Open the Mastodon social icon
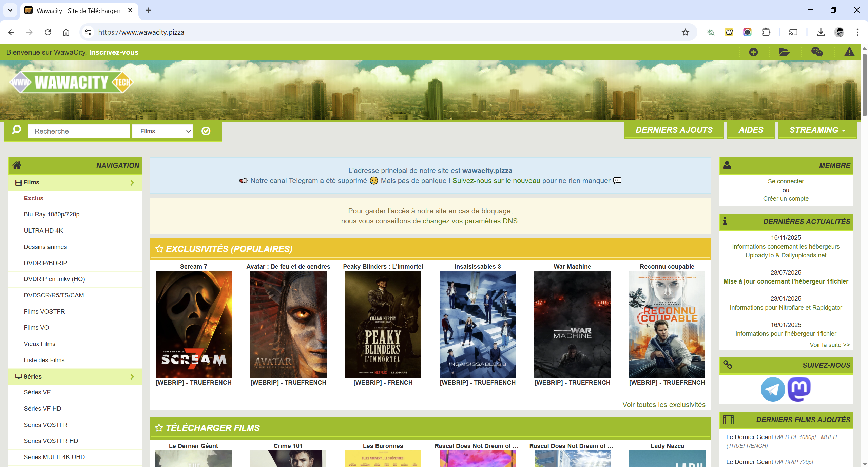This screenshot has height=467, width=868. (799, 389)
